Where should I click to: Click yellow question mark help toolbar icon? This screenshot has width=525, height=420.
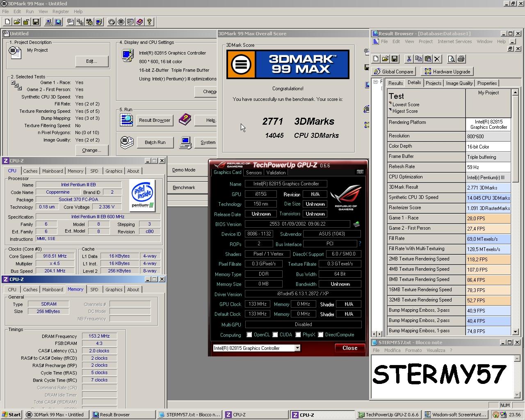coord(149,22)
